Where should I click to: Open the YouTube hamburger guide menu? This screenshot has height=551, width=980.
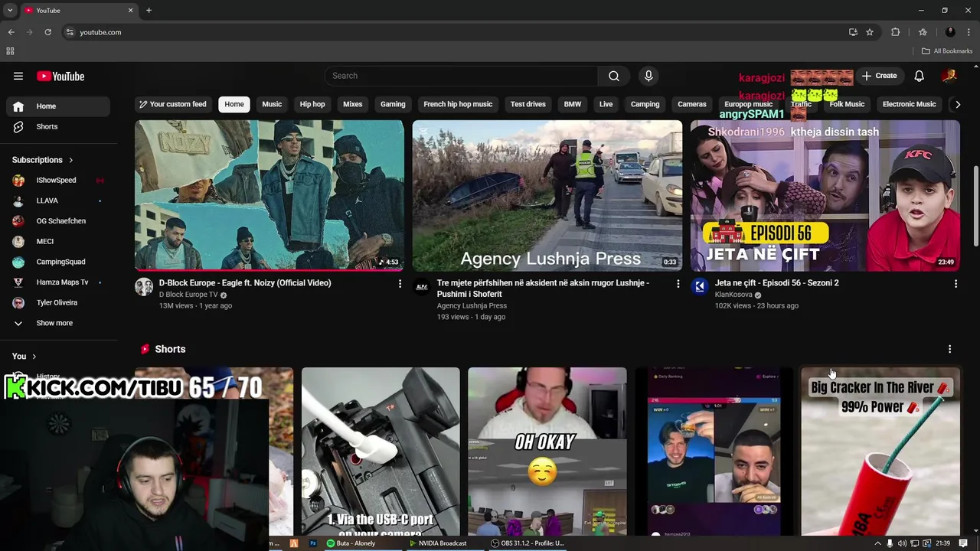(x=18, y=76)
